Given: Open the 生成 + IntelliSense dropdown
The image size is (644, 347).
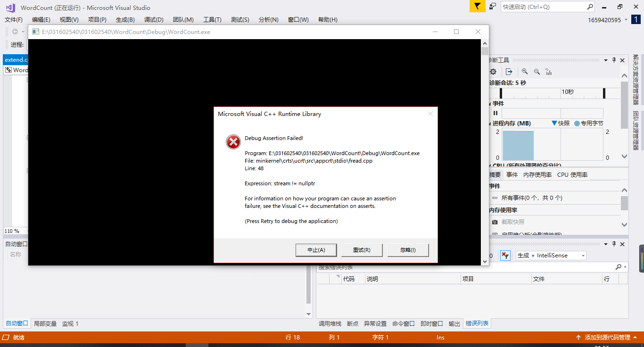Looking at the screenshot, I should tap(583, 256).
